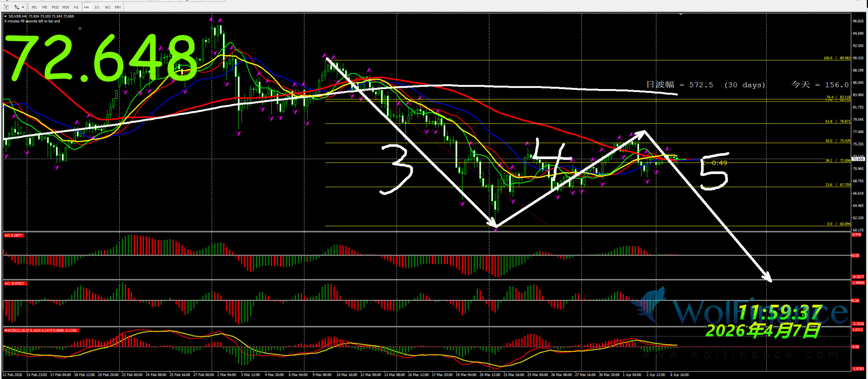Open the Arrows tool dropdown arrow

[x=23, y=7]
